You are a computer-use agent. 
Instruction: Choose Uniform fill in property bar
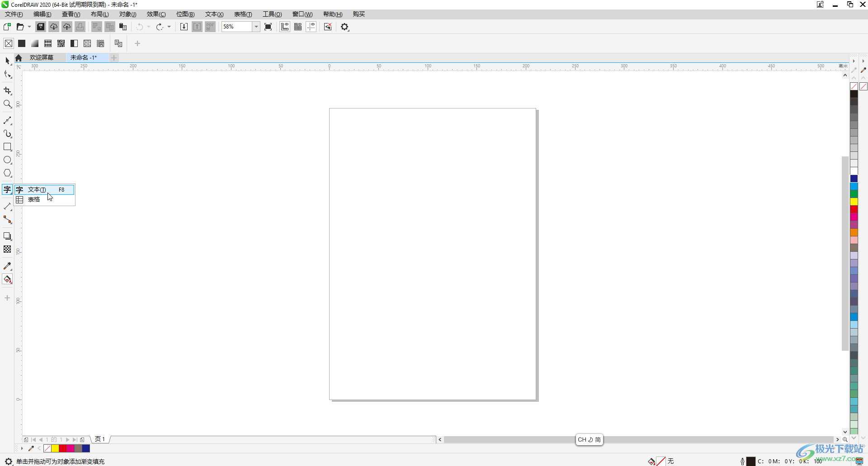tap(22, 43)
